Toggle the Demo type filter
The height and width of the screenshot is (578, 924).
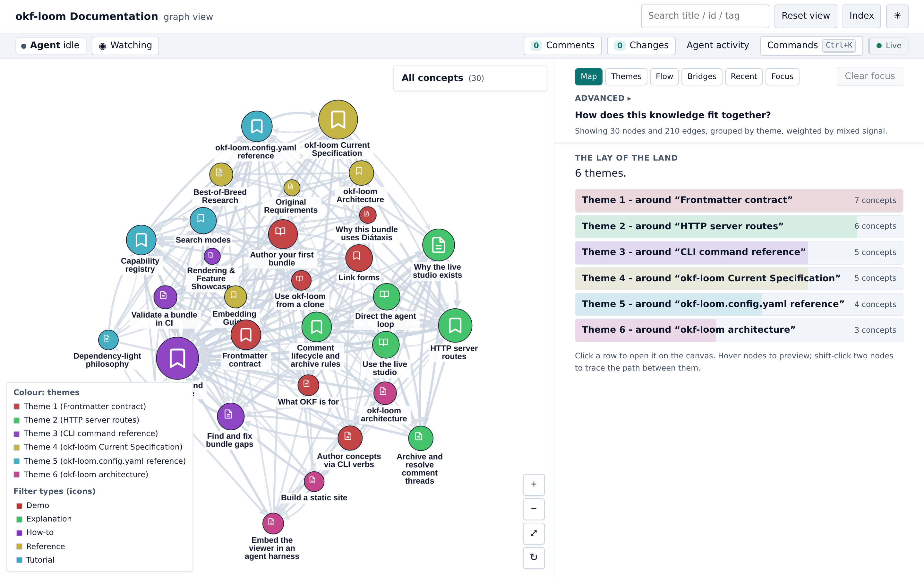point(33,505)
